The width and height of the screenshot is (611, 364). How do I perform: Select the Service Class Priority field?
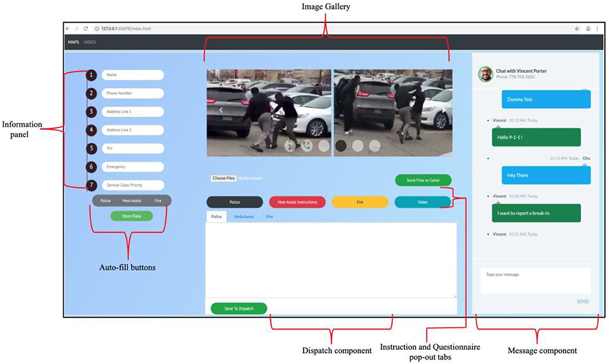click(132, 185)
